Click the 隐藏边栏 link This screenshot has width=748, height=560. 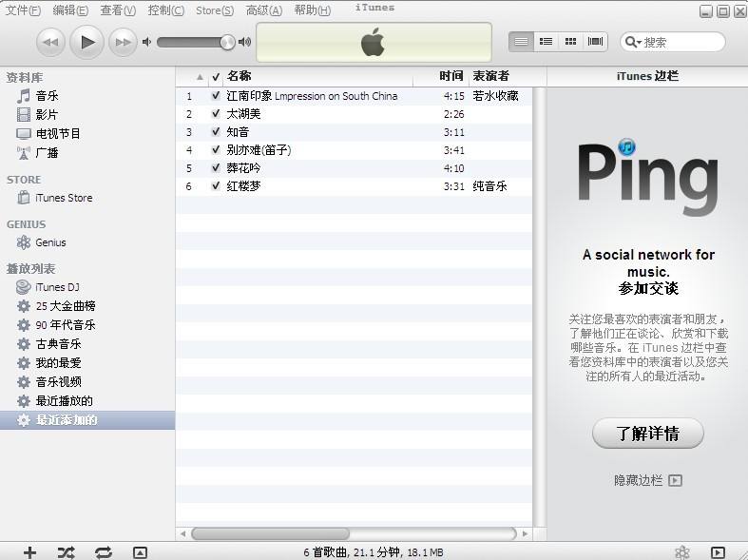tap(647, 480)
